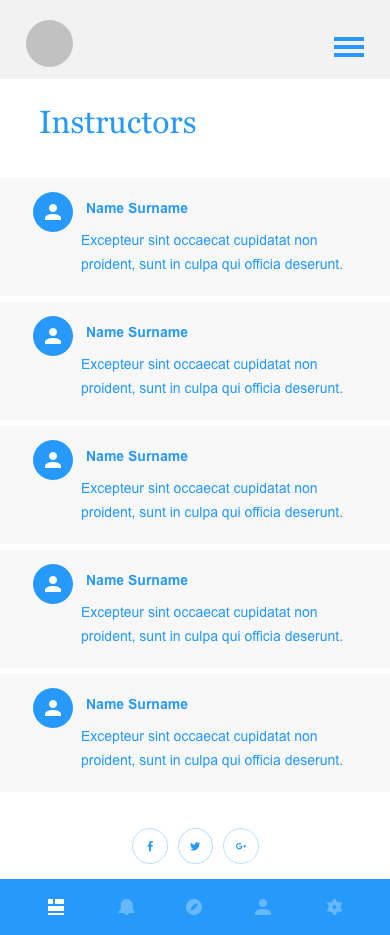This screenshot has height=935, width=390.
Task: Click the second instructor's avatar icon
Action: [x=53, y=336]
